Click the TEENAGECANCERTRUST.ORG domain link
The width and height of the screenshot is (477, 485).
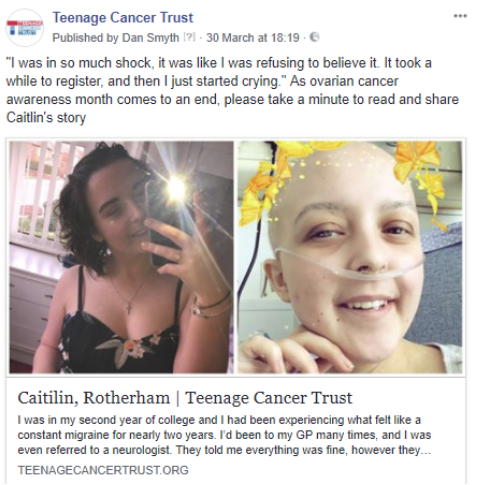(103, 470)
